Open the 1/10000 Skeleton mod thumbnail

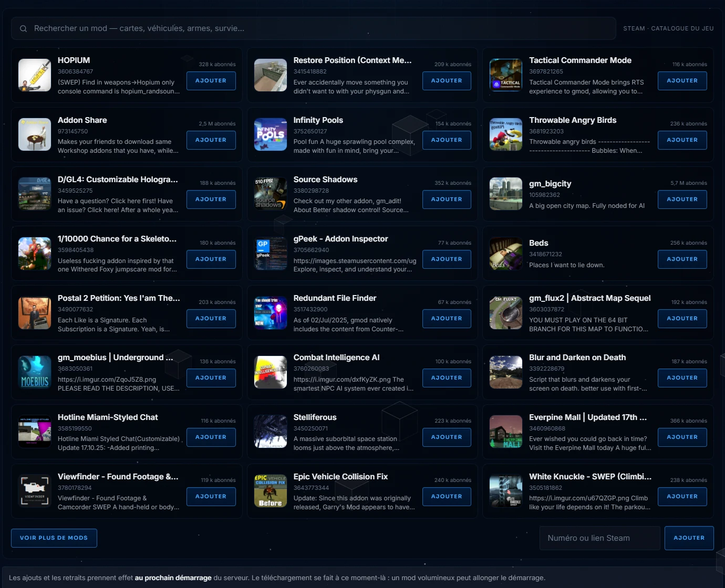click(35, 254)
